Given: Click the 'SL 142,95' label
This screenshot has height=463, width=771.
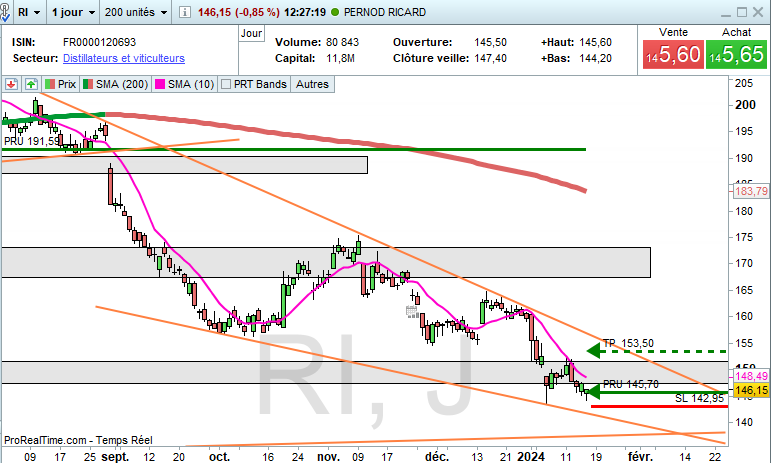Looking at the screenshot, I should click(699, 398).
